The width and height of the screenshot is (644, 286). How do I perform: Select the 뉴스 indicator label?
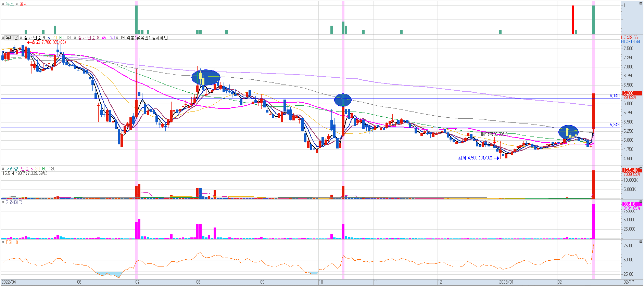pos(10,4)
